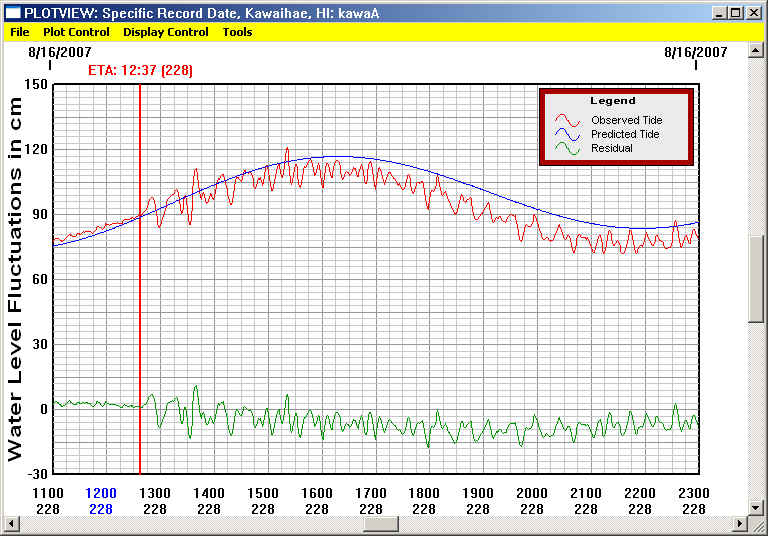Viewport: 768px width, 536px height.
Task: Click the 2300 time axis label
Action: point(694,493)
